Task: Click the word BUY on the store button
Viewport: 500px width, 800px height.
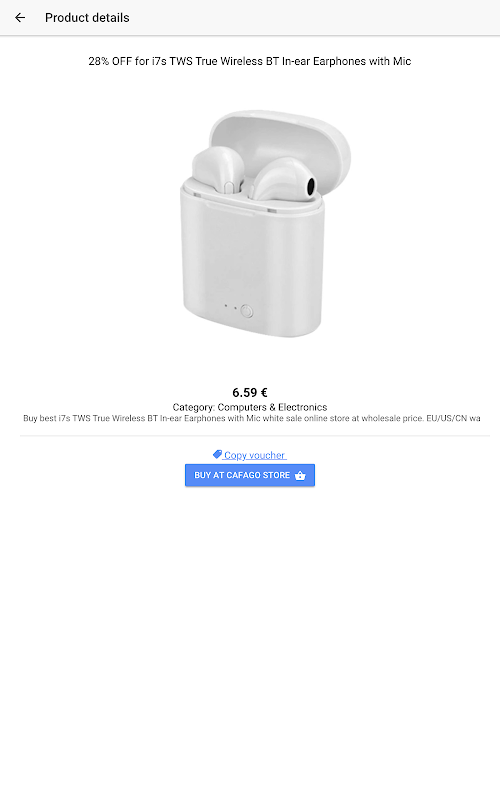Action: 202,475
